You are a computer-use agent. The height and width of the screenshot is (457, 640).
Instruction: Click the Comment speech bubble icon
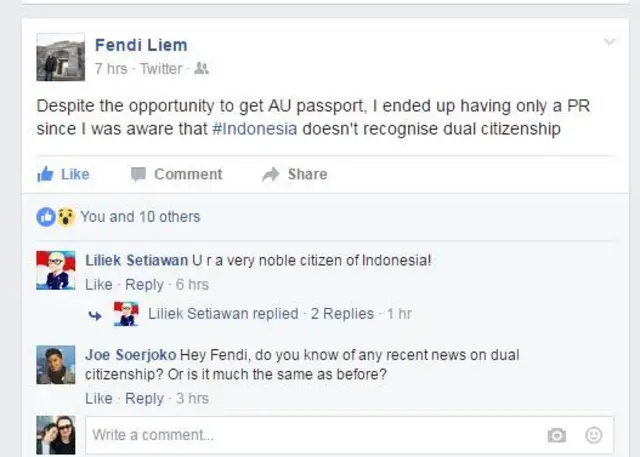pyautogui.click(x=139, y=174)
